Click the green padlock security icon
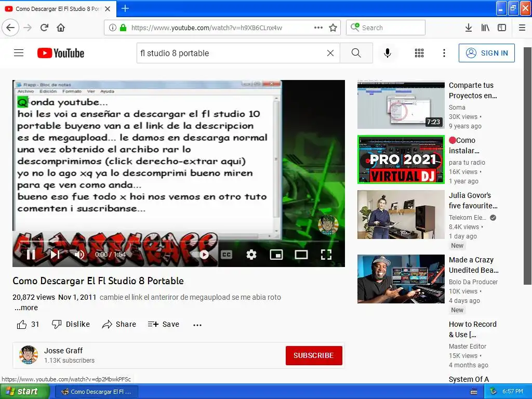 coord(123,28)
